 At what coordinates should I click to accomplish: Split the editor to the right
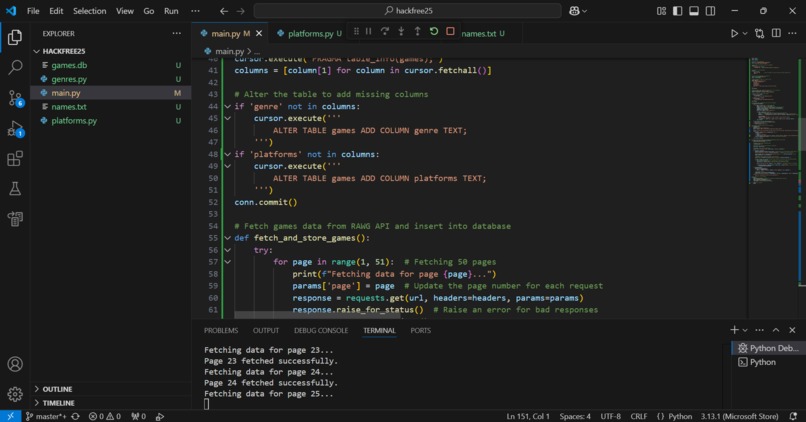coord(776,33)
